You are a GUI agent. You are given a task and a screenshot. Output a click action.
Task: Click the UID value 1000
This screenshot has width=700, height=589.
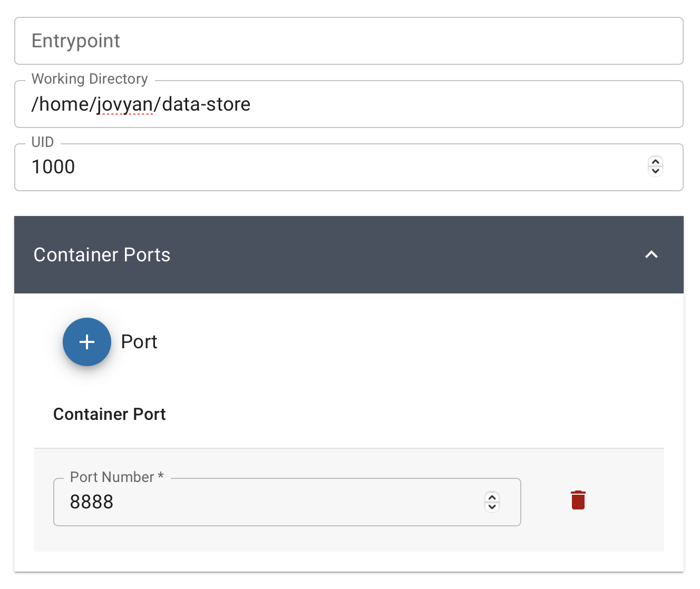point(53,167)
